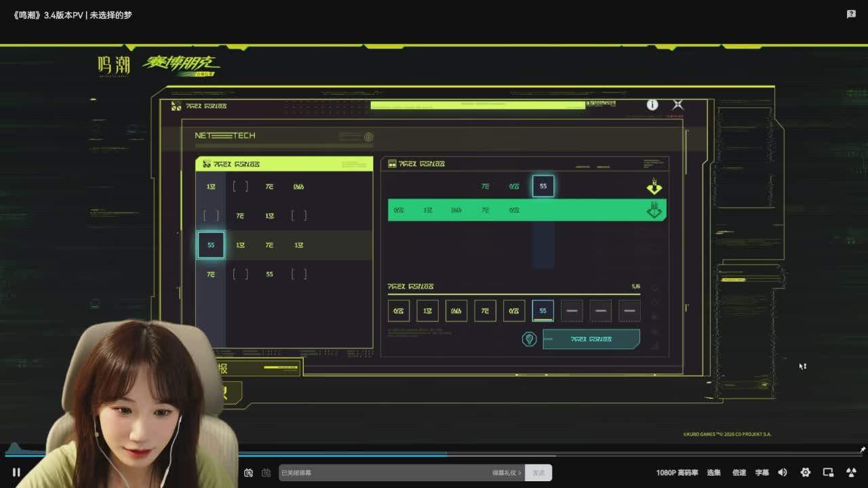Open player settings gear
Screen dimensions: 868x488
[806, 472]
